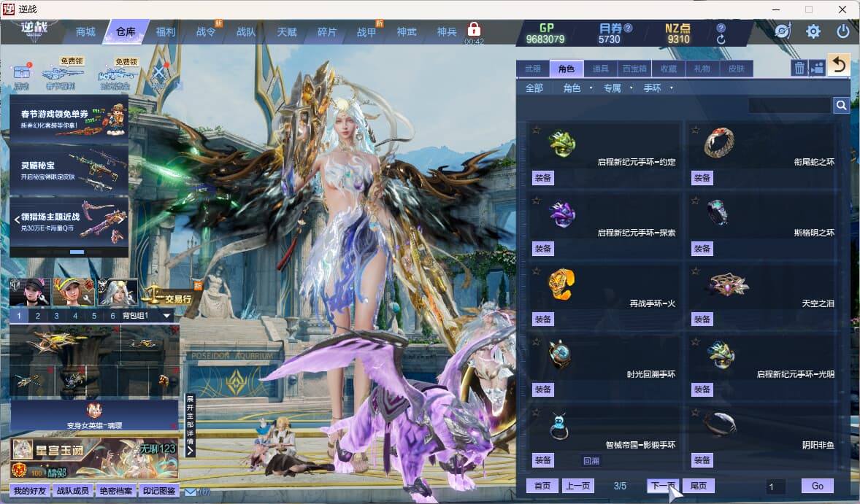The height and width of the screenshot is (504, 860).
Task: Click 再战手环-火 orange bracelet icon
Action: pyautogui.click(x=561, y=285)
